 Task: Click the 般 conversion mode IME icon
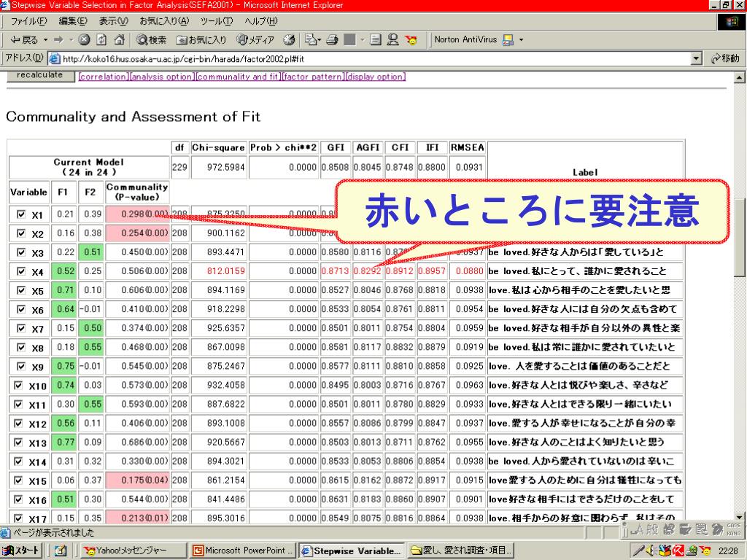click(x=653, y=529)
